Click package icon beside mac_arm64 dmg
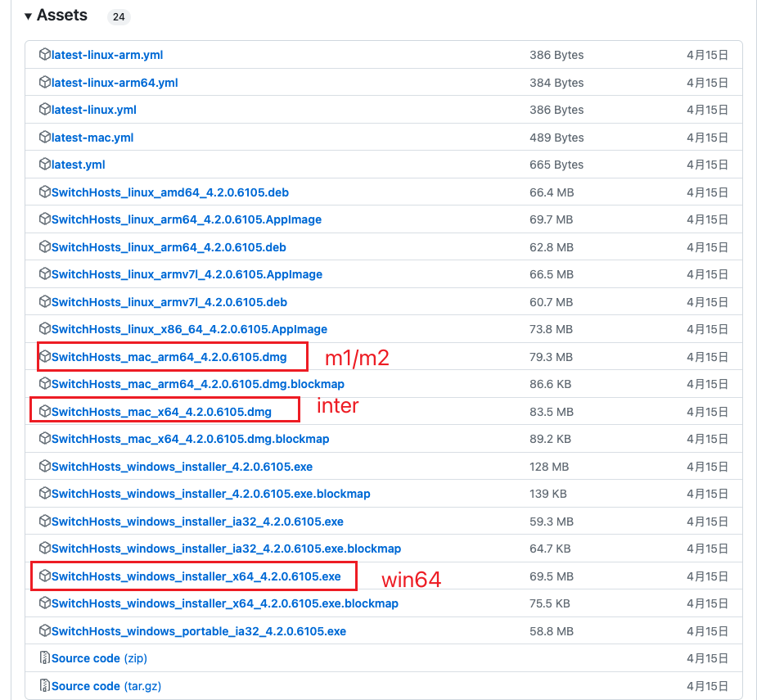757x700 pixels. coord(44,356)
